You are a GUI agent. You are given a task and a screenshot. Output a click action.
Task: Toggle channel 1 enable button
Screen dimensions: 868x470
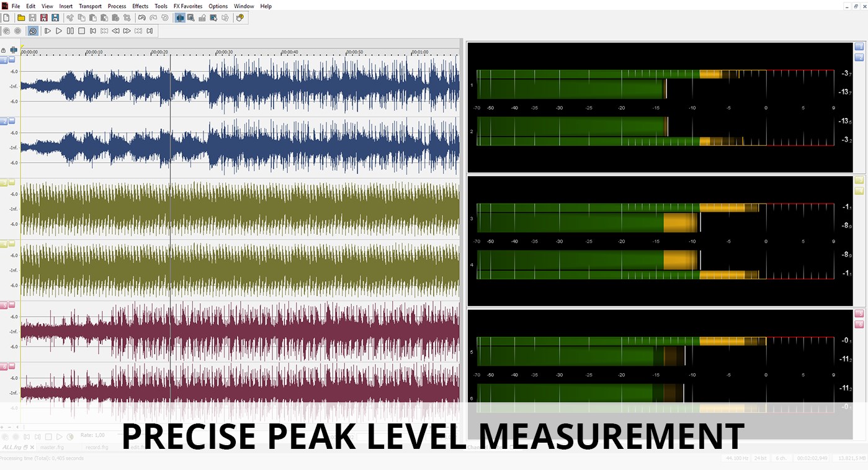pyautogui.click(x=4, y=60)
